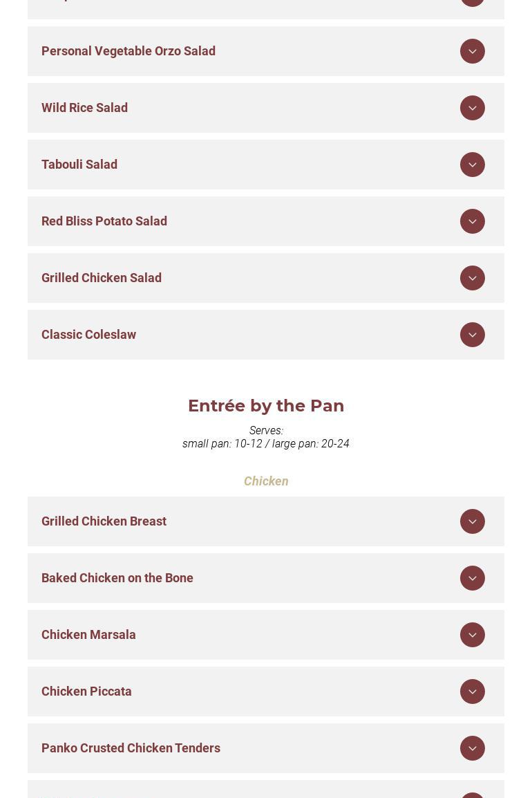
Task: Open Grilled Chicken Breast chevron icon
Action: pyautogui.click(x=473, y=521)
